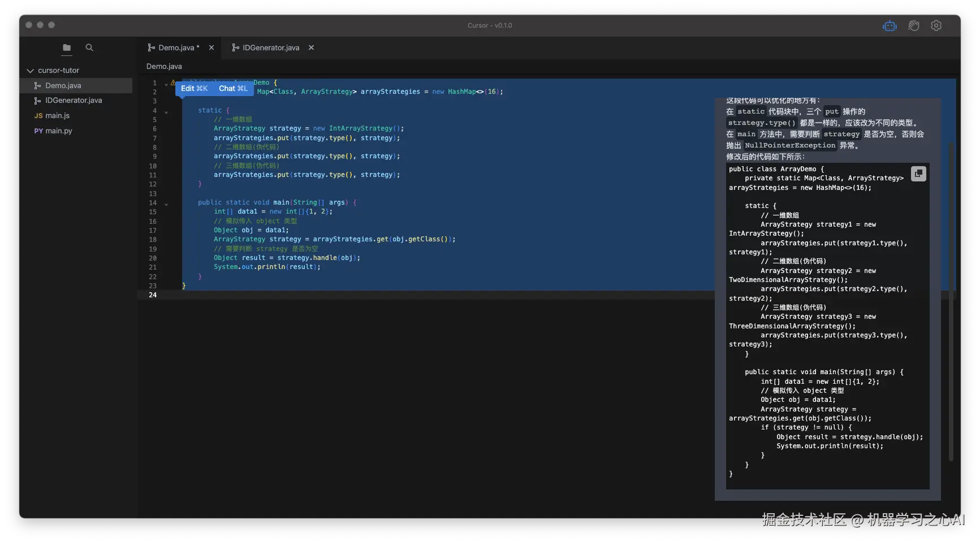Open main.js in file tree
The width and height of the screenshot is (980, 542).
pos(57,116)
